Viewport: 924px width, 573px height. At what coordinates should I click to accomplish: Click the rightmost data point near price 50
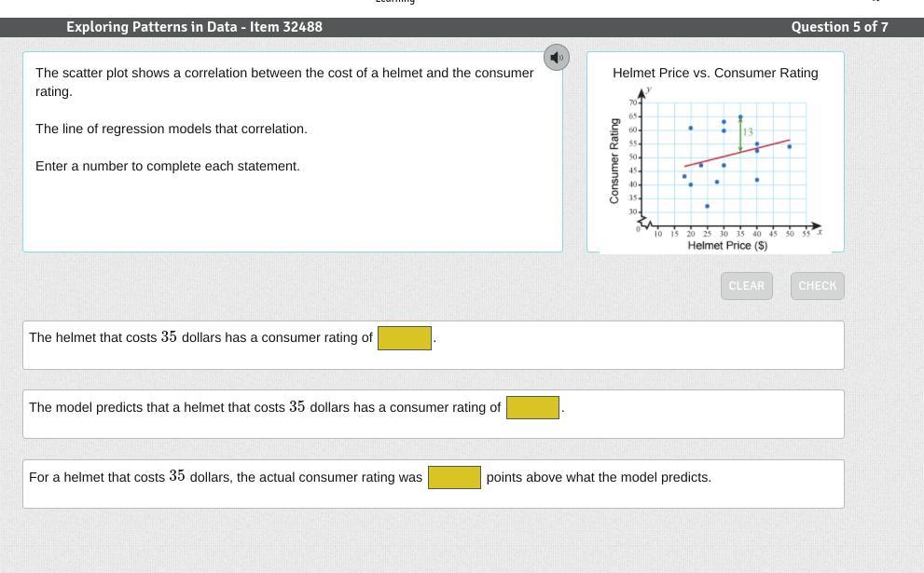(789, 146)
